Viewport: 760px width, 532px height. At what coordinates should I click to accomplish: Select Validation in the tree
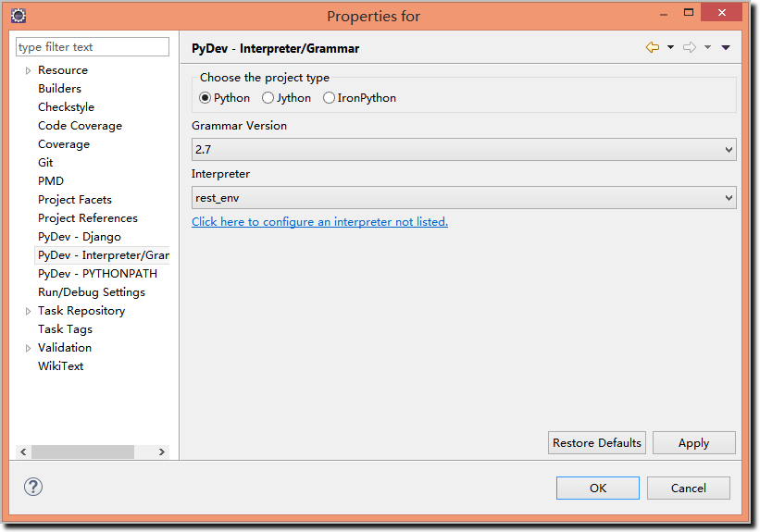[65, 347]
